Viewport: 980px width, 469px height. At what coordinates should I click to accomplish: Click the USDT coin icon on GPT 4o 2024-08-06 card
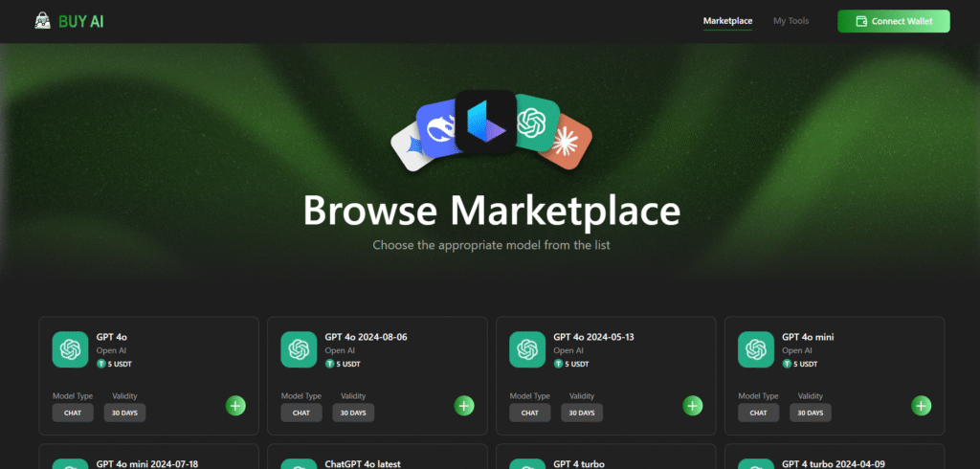(x=329, y=364)
